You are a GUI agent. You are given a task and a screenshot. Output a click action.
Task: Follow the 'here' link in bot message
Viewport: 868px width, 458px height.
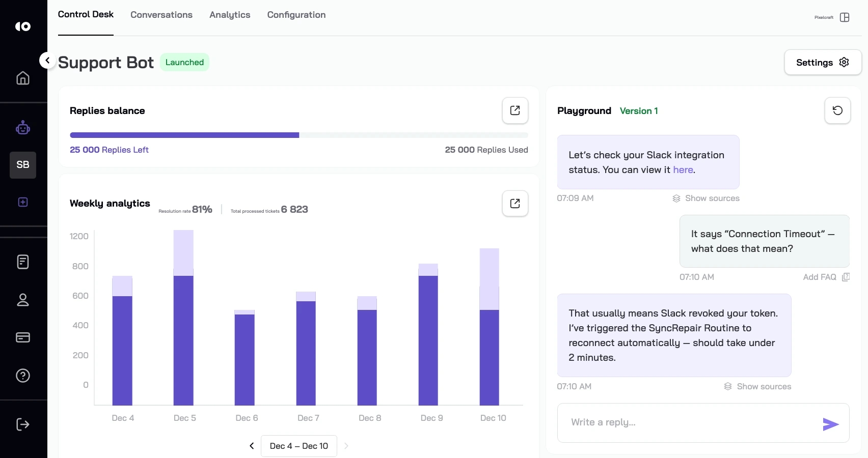pyautogui.click(x=683, y=170)
